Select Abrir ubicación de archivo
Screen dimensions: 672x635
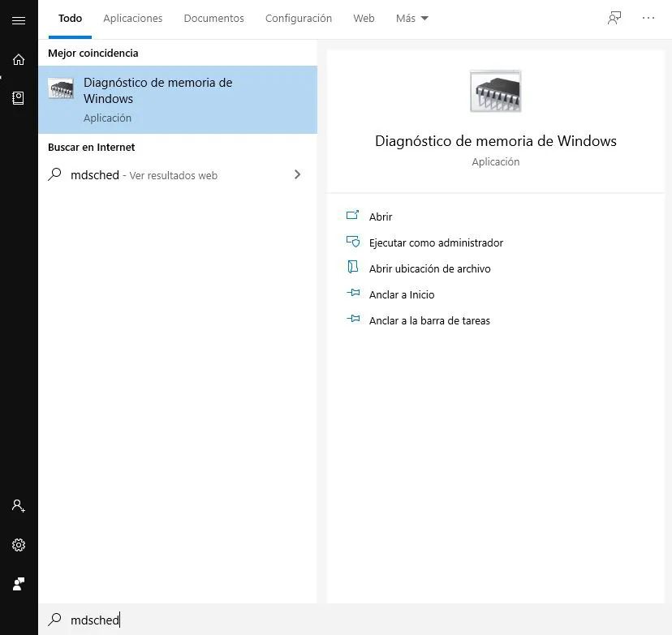(430, 268)
